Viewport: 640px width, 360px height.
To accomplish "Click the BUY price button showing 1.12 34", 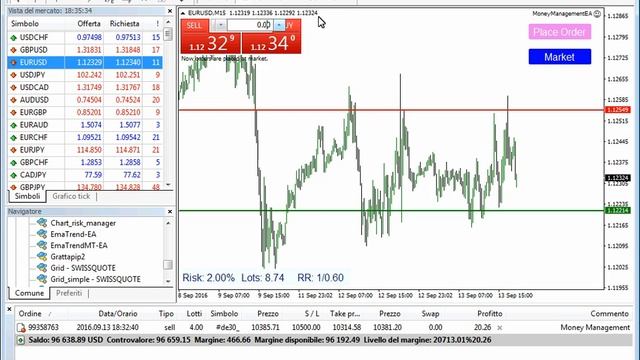I will (x=271, y=43).
